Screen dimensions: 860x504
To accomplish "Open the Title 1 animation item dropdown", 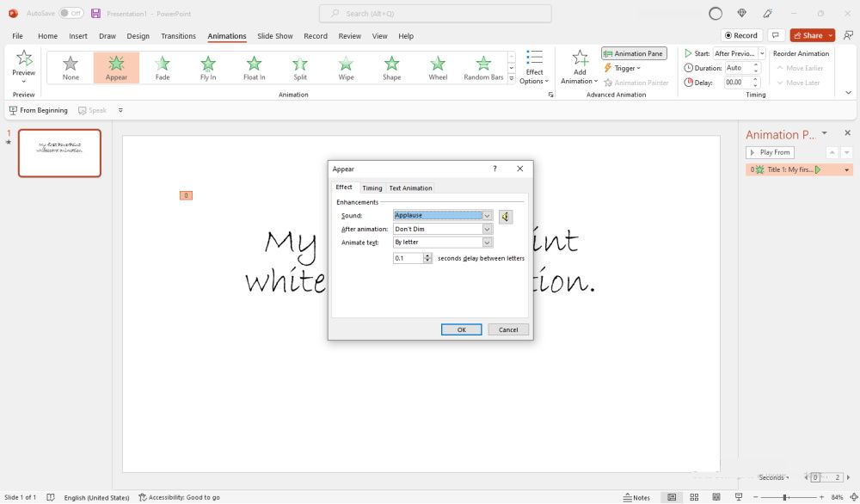I will point(847,170).
